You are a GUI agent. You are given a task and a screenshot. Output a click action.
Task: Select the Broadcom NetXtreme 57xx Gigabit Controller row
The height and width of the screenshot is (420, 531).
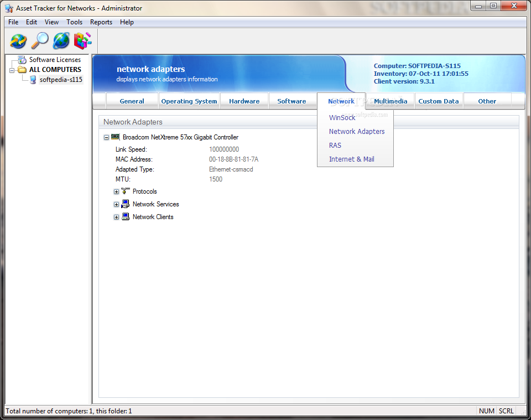pyautogui.click(x=180, y=137)
